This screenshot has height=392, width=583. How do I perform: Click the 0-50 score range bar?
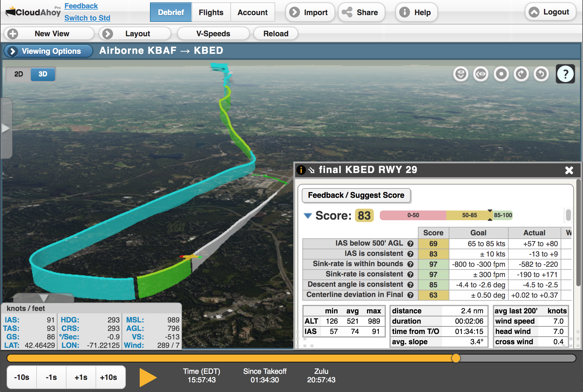click(x=413, y=215)
